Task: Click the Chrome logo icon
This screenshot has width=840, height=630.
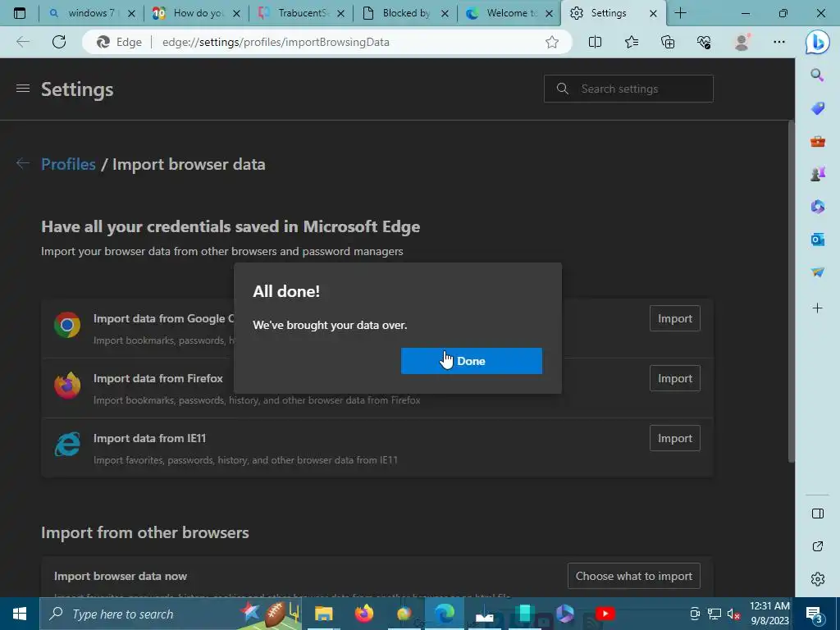Action: pos(67,325)
